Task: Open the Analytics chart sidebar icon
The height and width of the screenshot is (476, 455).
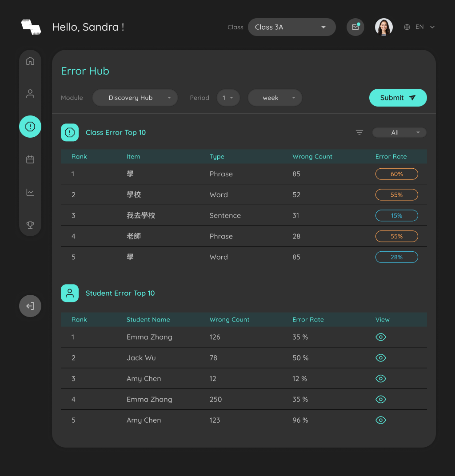Action: click(30, 192)
